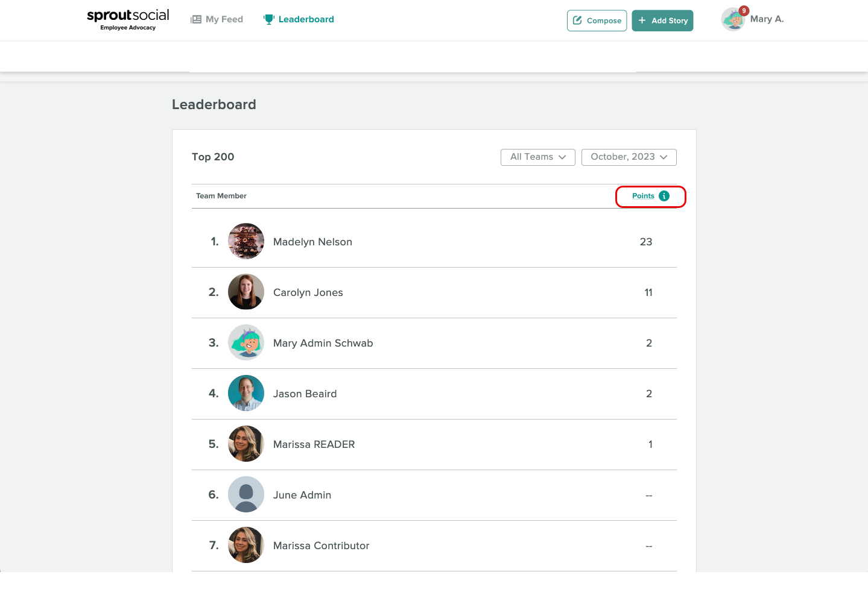Open the Mary A. profile avatar
The image size is (868, 604).
[733, 20]
